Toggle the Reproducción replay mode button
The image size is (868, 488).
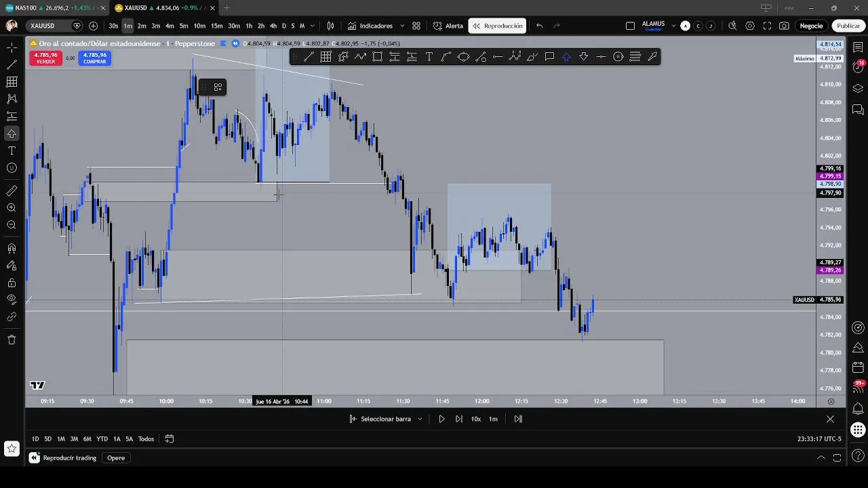pos(498,26)
